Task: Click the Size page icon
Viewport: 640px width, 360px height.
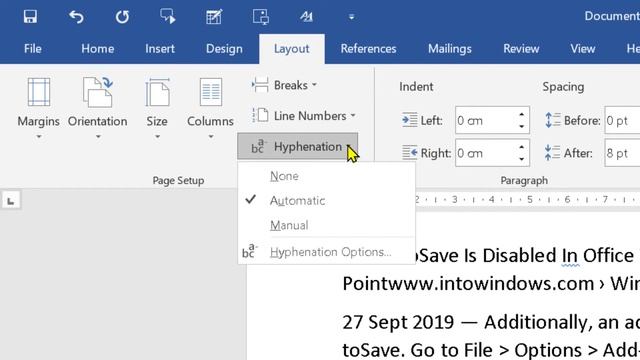Action: pos(157,92)
